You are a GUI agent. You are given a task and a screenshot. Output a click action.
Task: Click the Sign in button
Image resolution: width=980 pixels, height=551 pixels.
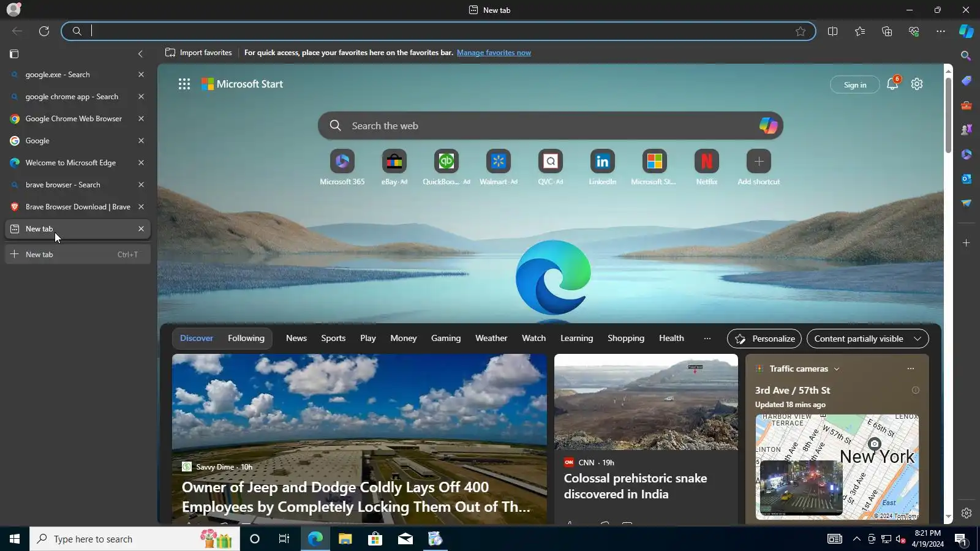click(855, 84)
